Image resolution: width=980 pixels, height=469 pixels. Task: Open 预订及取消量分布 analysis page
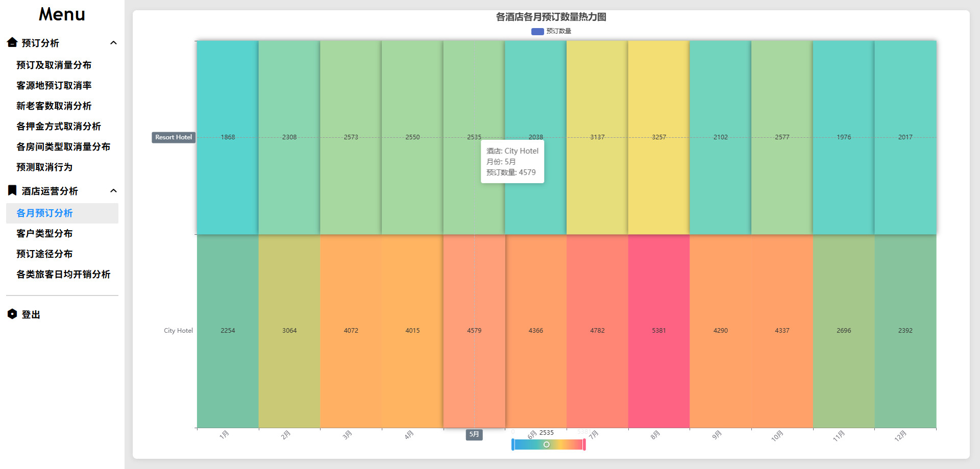point(54,65)
